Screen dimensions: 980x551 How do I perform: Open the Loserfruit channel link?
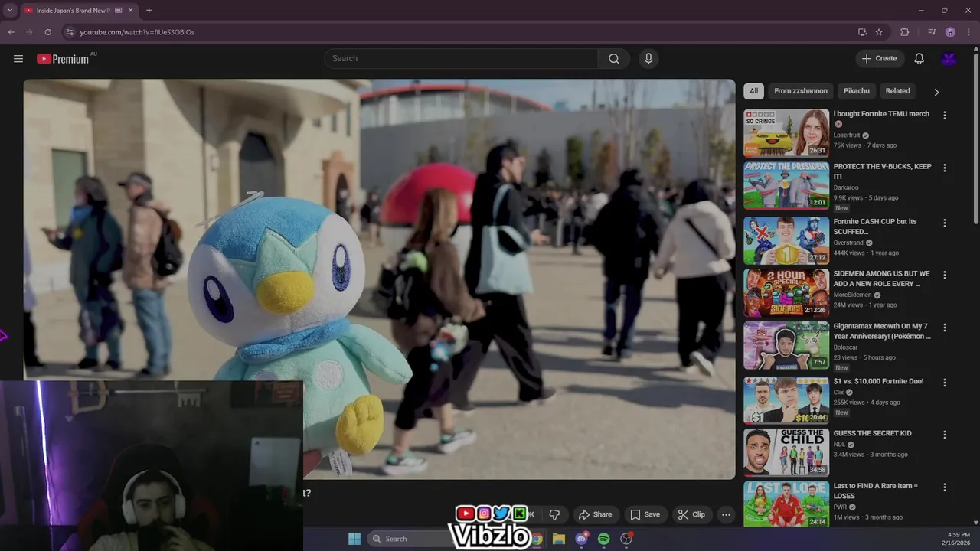coord(848,135)
